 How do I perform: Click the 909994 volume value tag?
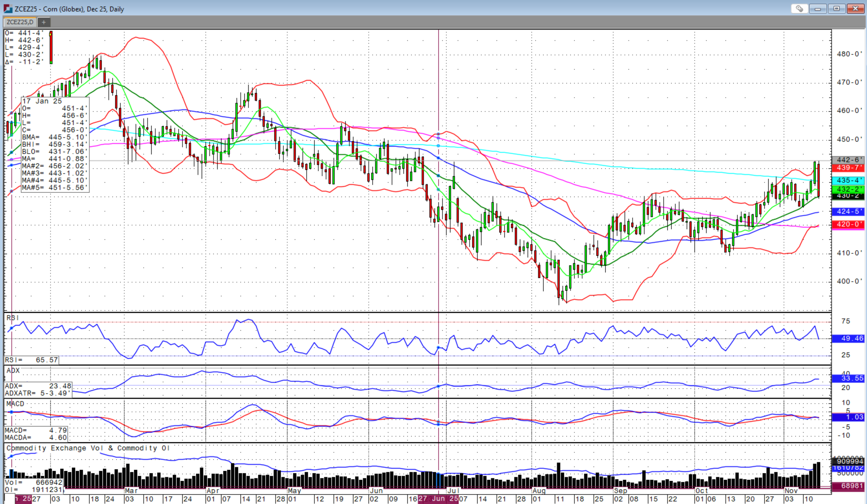click(x=848, y=461)
